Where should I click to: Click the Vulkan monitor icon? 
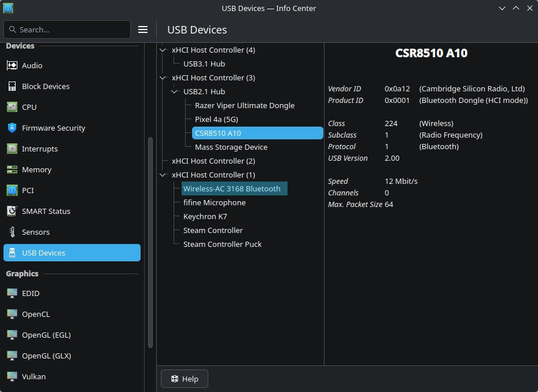pyautogui.click(x=12, y=376)
